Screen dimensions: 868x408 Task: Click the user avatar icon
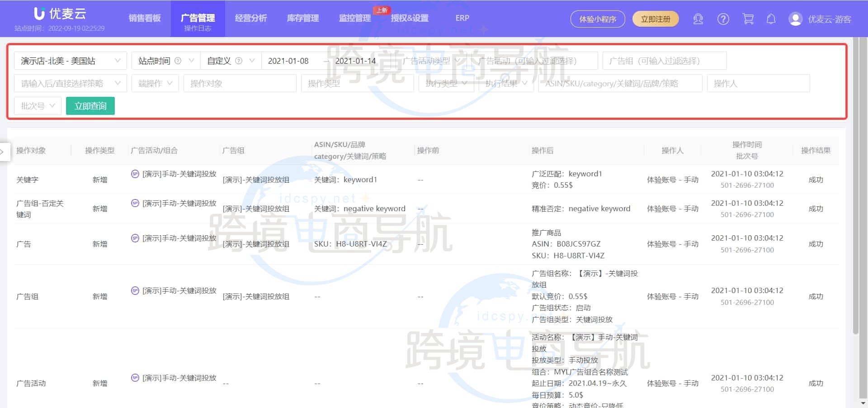(795, 19)
